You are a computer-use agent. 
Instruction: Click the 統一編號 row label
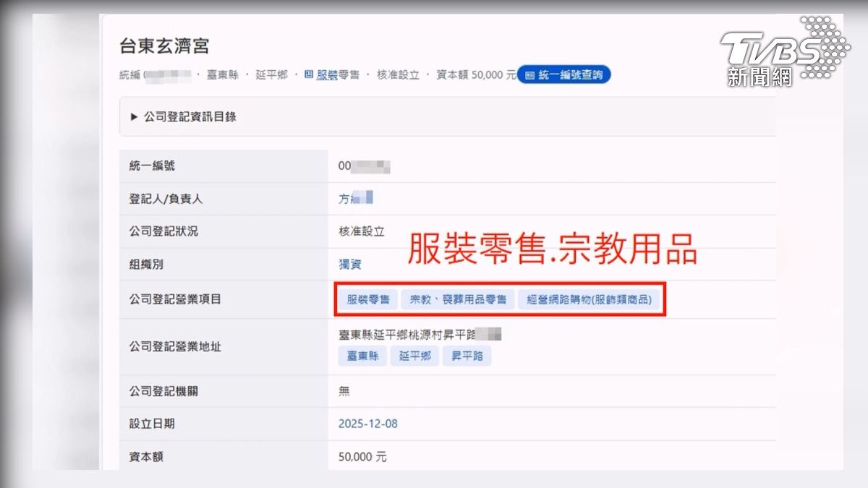(152, 166)
